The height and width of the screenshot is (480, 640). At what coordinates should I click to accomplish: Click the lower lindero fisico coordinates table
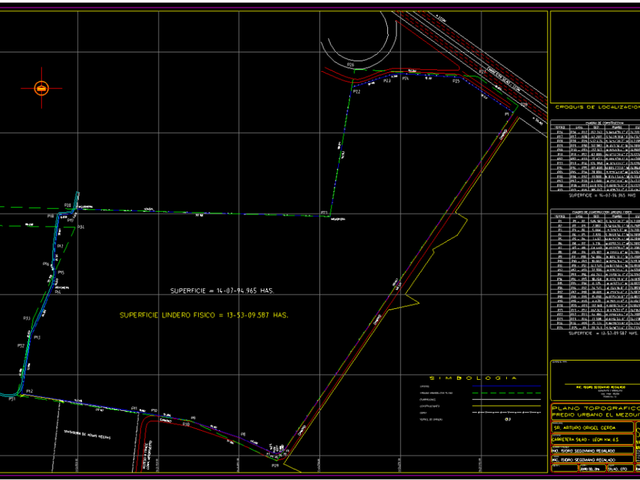pyautogui.click(x=595, y=269)
